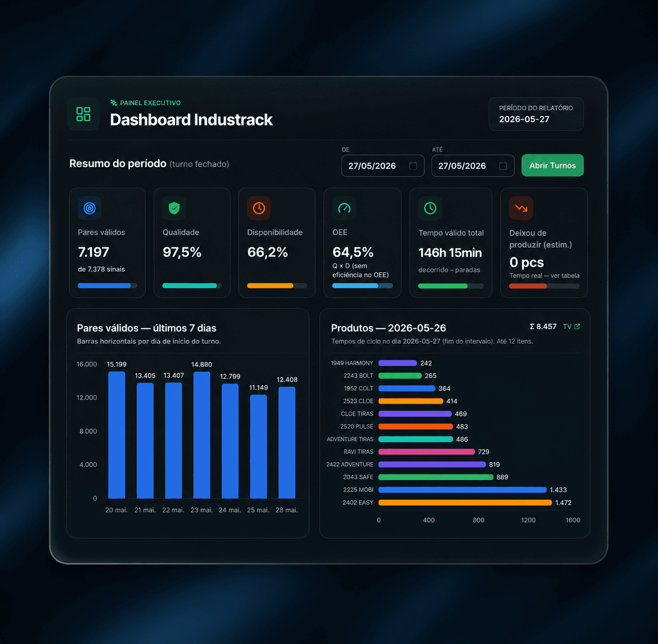This screenshot has width=658, height=644.
Task: Click the 0 pcs value
Action: point(527,263)
